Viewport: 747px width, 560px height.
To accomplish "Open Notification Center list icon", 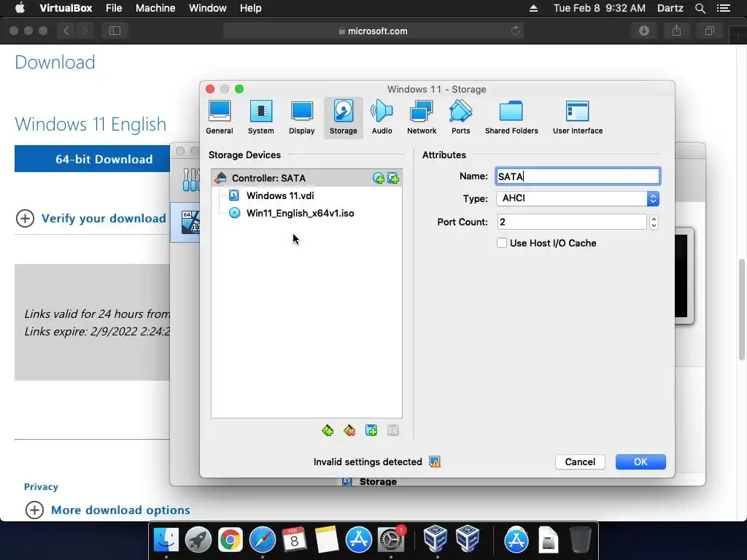I will coord(723,8).
